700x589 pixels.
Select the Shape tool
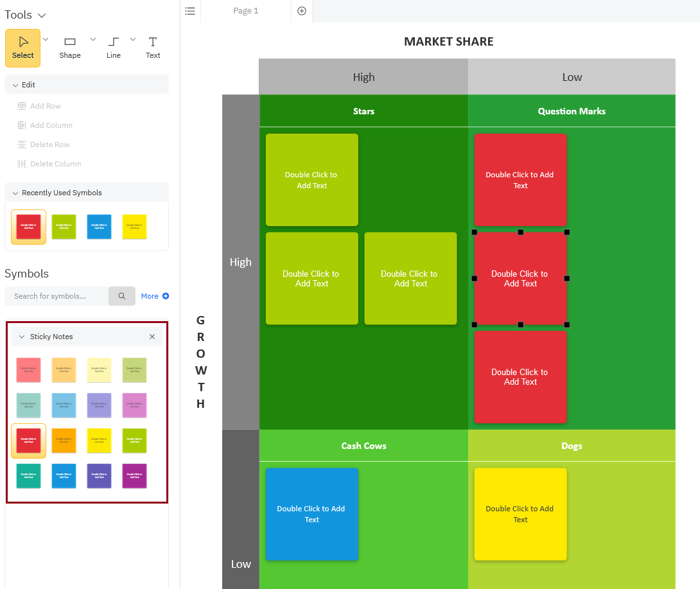click(70, 48)
